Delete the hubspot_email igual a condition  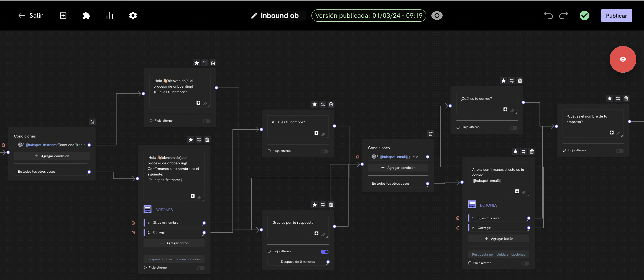(357, 157)
